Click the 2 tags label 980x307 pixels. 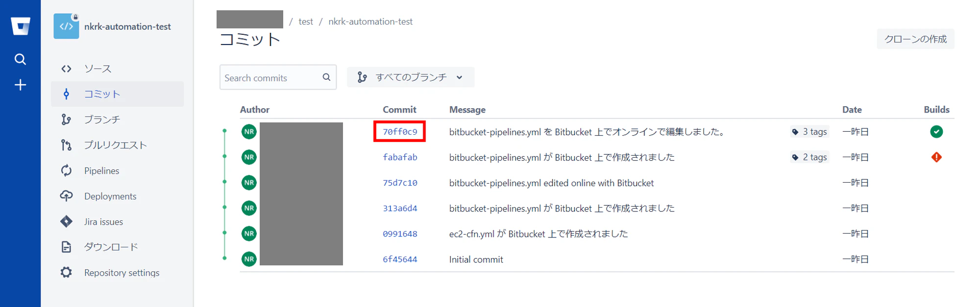point(809,157)
